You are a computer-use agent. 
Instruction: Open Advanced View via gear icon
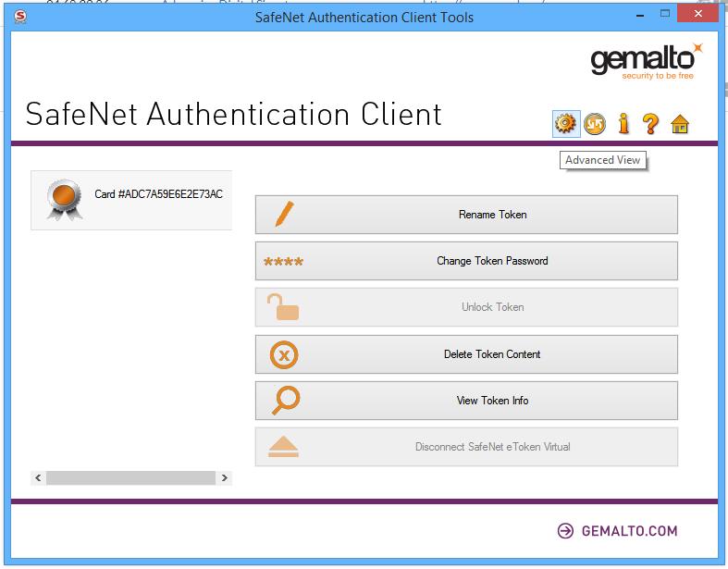click(566, 124)
